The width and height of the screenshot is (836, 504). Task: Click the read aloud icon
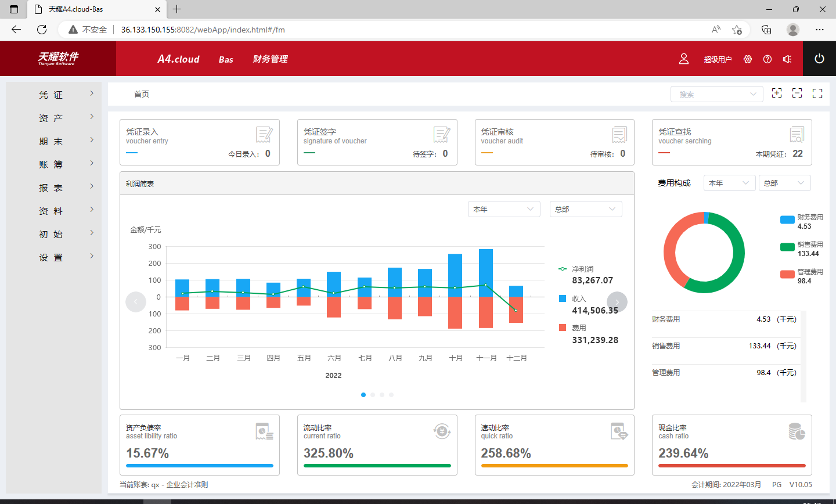pos(716,30)
